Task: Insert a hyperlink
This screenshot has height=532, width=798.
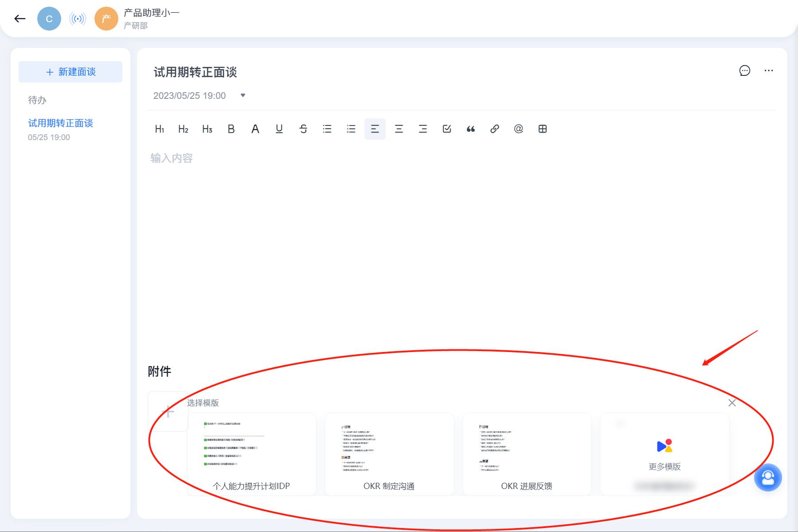Action: point(495,129)
